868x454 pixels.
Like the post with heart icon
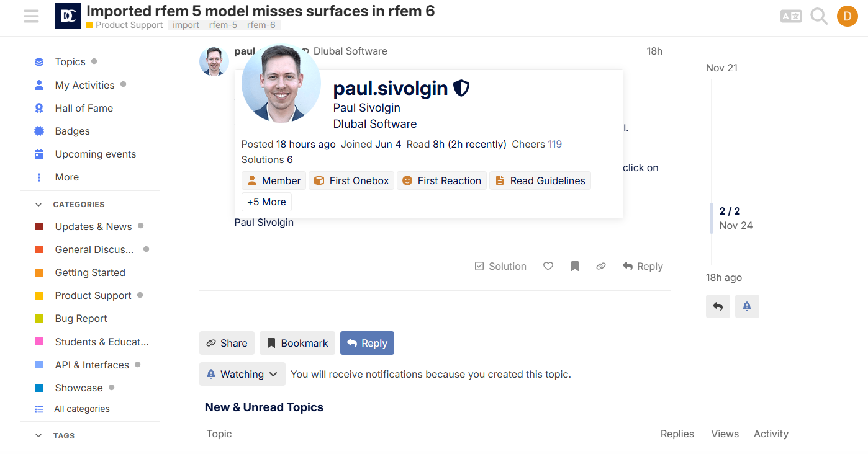[548, 266]
